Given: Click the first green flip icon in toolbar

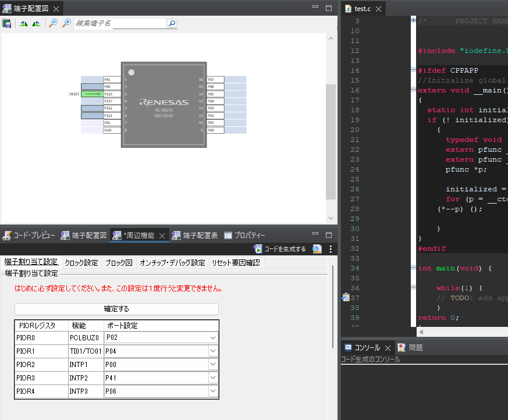Looking at the screenshot, I should click(24, 23).
